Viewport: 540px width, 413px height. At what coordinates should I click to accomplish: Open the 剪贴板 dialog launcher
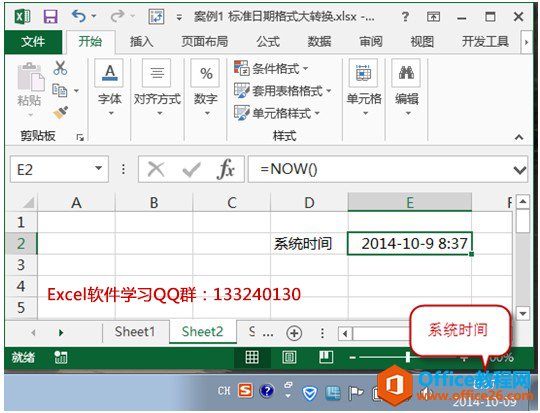click(80, 138)
